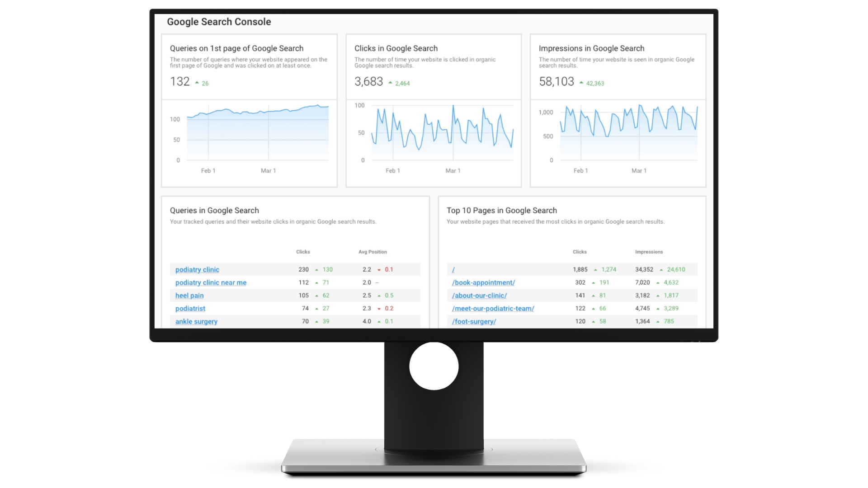Click the up arrow beside 58,103 impressions
The height and width of the screenshot is (488, 868).
581,82
